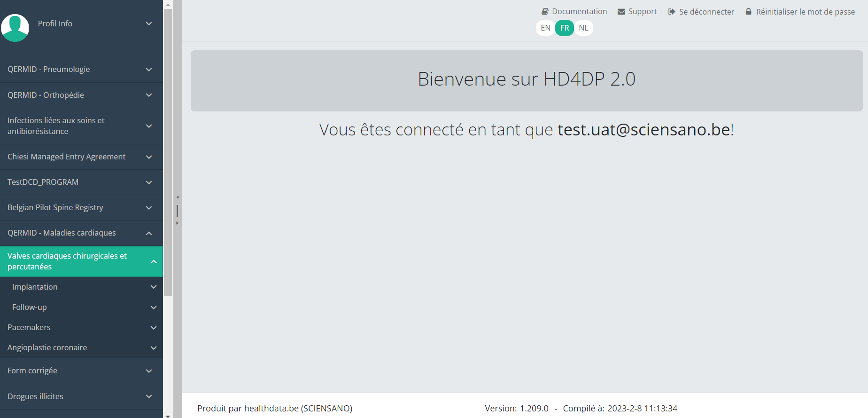868x418 pixels.
Task: Click the Support envelope icon
Action: [x=621, y=11]
